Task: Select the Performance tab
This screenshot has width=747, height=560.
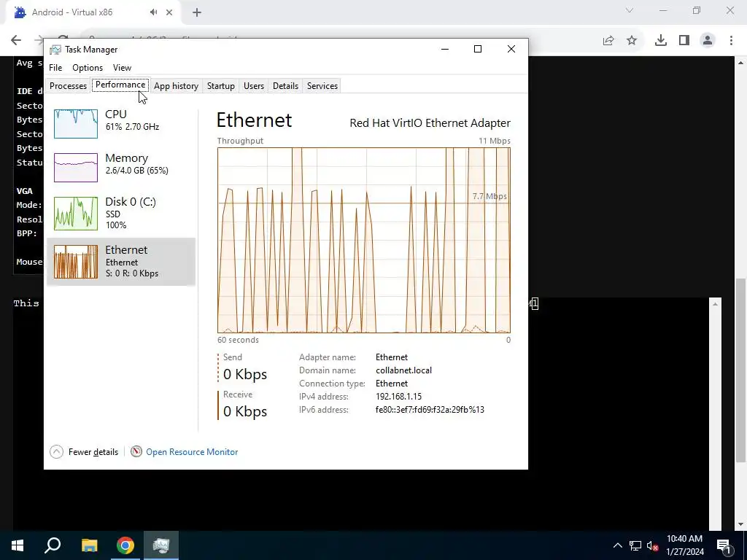Action: 120,85
